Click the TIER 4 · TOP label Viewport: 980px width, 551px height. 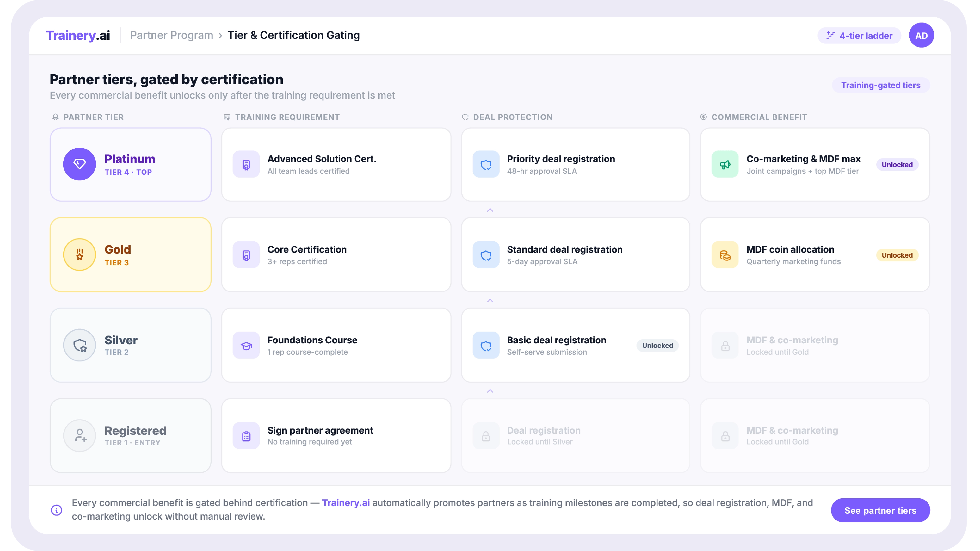pos(128,172)
